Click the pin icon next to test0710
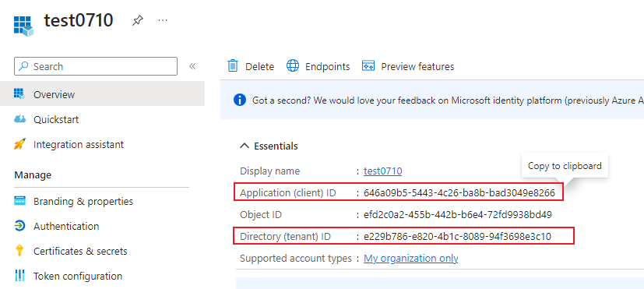The image size is (644, 289). click(x=138, y=20)
